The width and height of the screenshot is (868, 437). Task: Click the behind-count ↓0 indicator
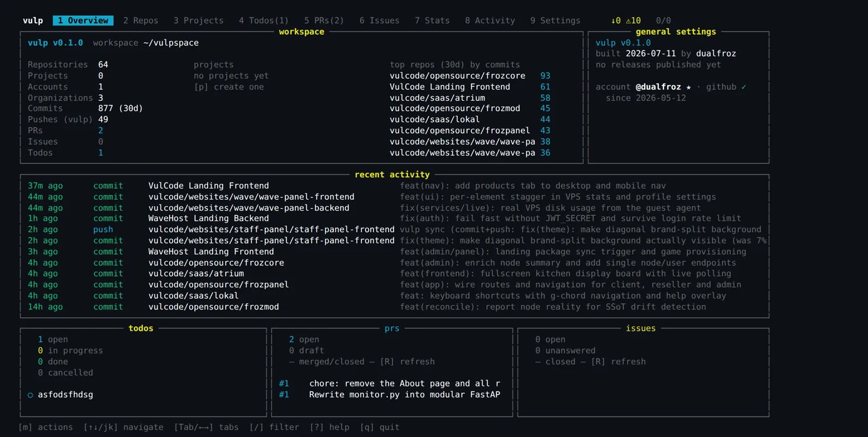(x=616, y=21)
